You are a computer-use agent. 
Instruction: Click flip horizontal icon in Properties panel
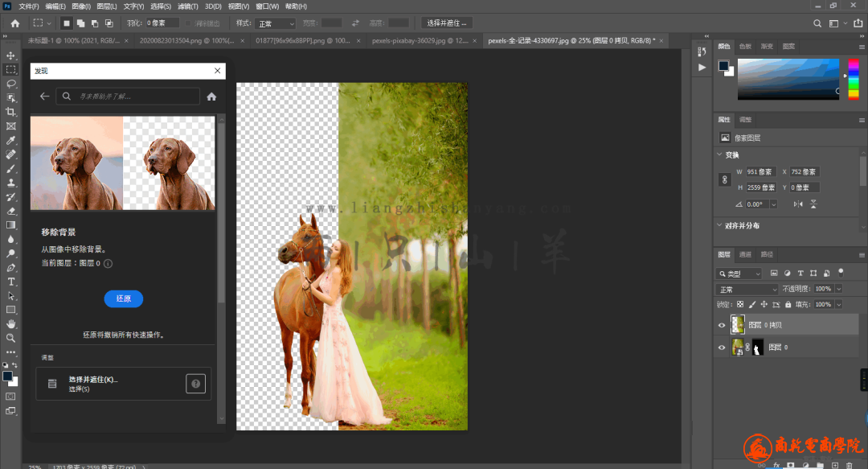tap(798, 204)
